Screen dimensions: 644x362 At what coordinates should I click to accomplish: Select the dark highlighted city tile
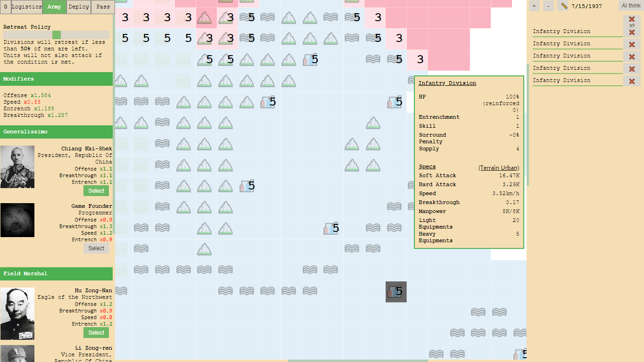(396, 292)
